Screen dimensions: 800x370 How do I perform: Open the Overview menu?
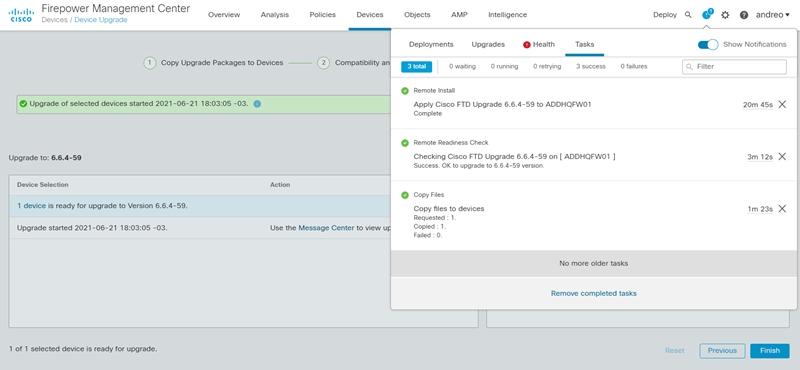coord(224,15)
